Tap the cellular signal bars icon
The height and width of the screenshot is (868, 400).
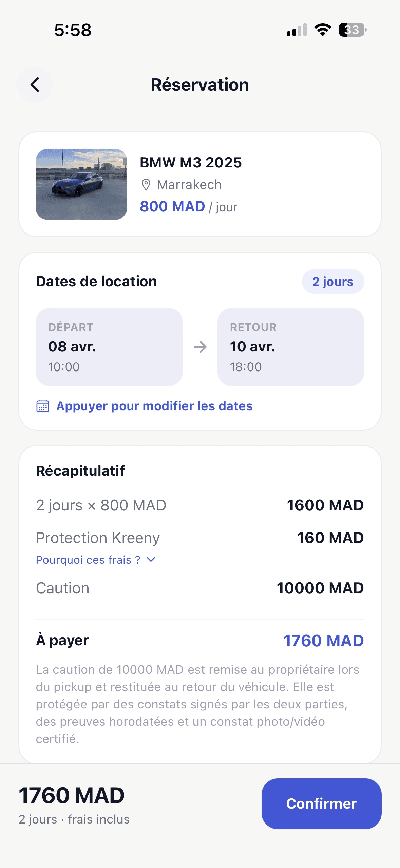[297, 30]
